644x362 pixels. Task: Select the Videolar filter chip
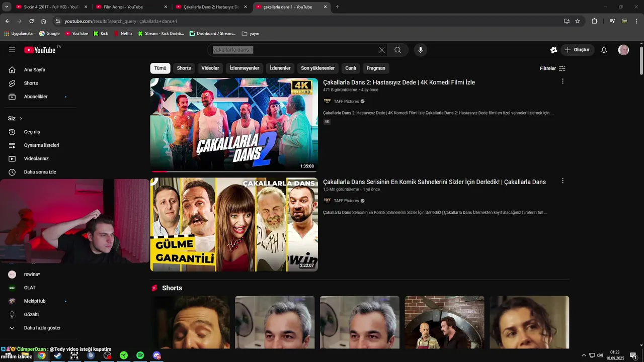click(x=210, y=68)
